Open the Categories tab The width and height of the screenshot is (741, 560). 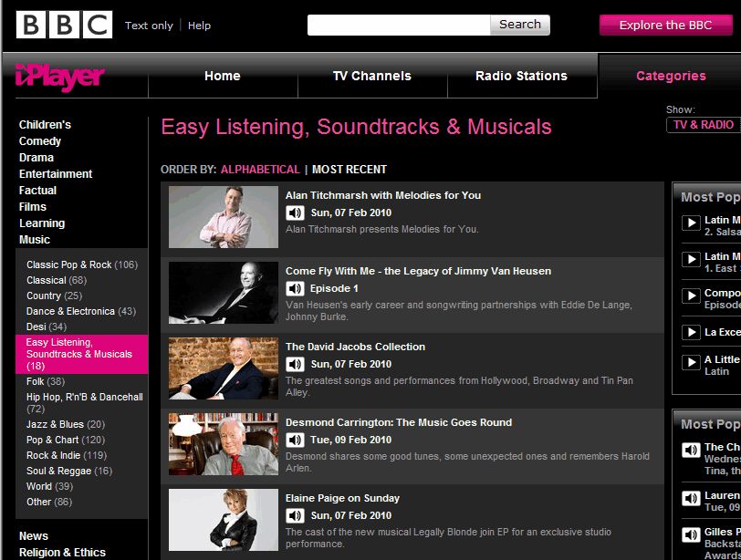671,76
